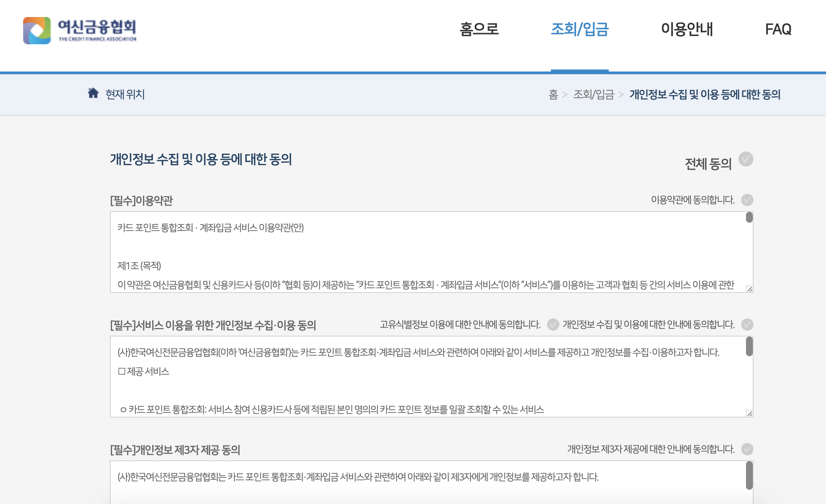Click the 개인정보 수집 box scrollbar thumb

[749, 346]
